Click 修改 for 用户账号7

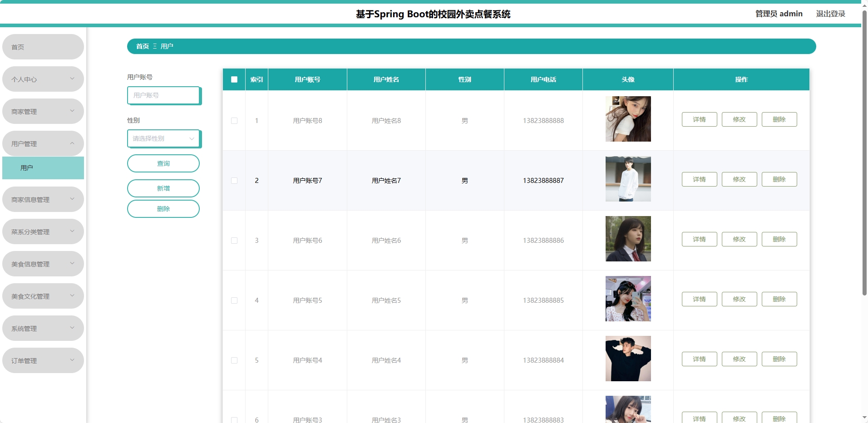pos(740,179)
